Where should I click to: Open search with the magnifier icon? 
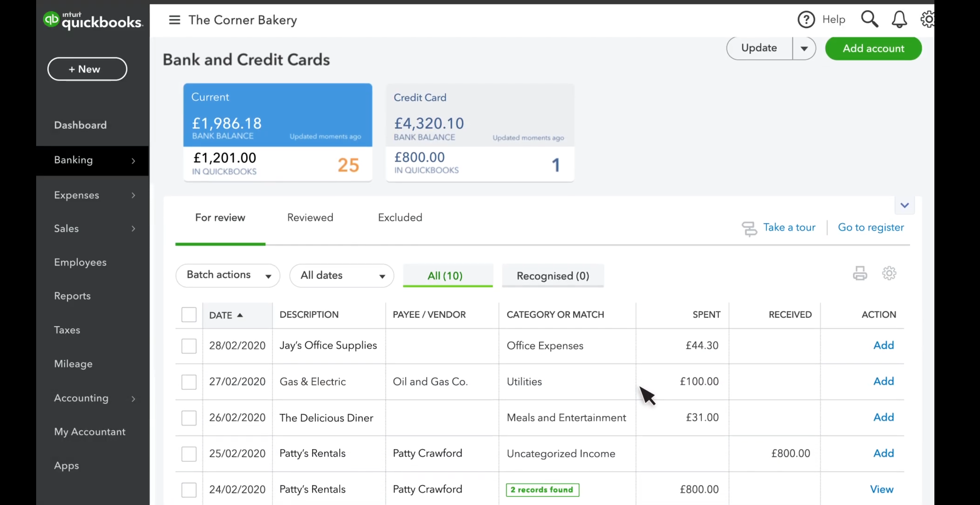870,19
